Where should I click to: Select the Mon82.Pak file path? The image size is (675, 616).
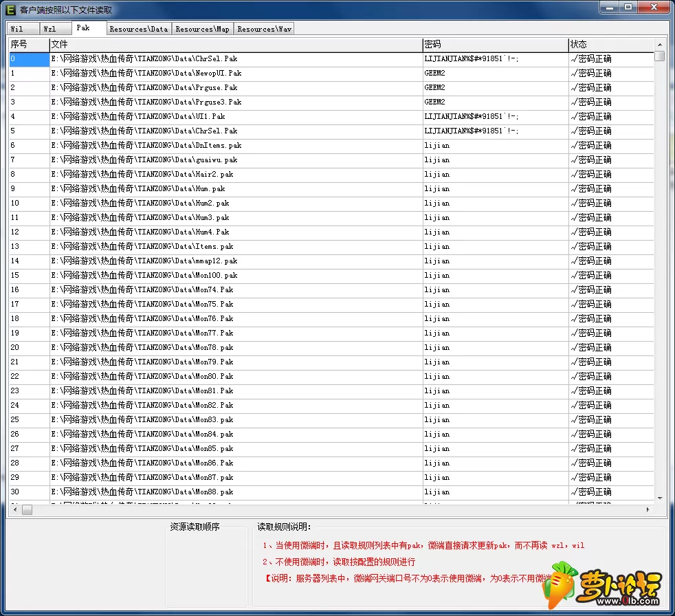pos(142,405)
